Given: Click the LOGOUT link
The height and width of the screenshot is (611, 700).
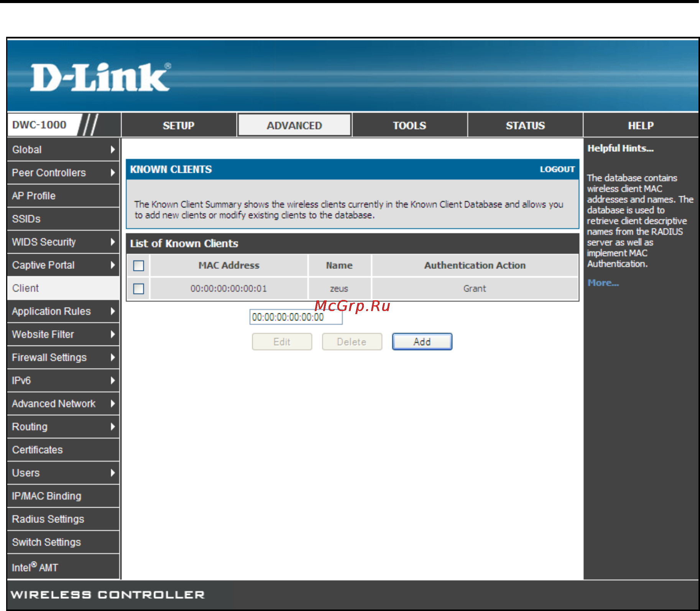Looking at the screenshot, I should point(557,169).
